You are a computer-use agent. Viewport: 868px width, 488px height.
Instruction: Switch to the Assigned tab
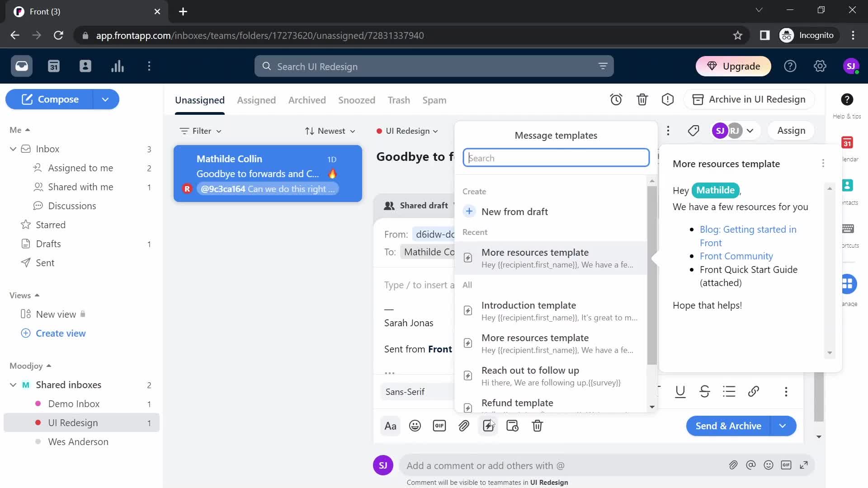pos(256,100)
